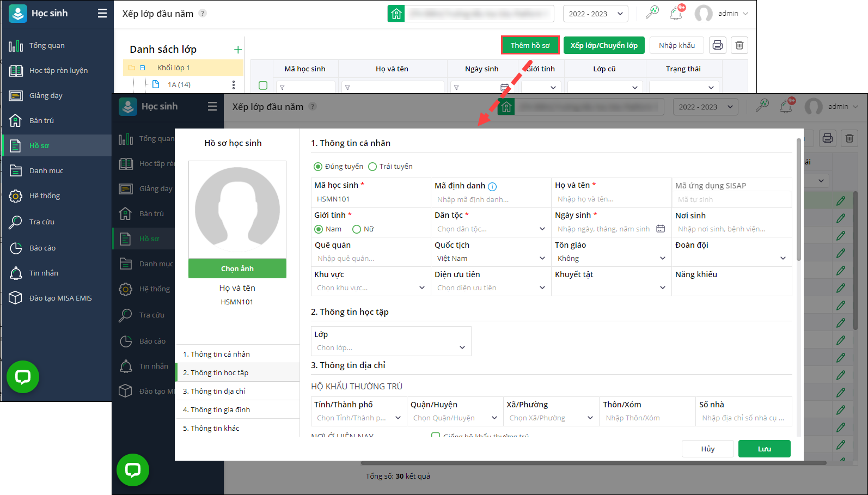This screenshot has width=868, height=495.
Task: Open the Giới tính filter dropdown in back window
Action: pos(541,87)
